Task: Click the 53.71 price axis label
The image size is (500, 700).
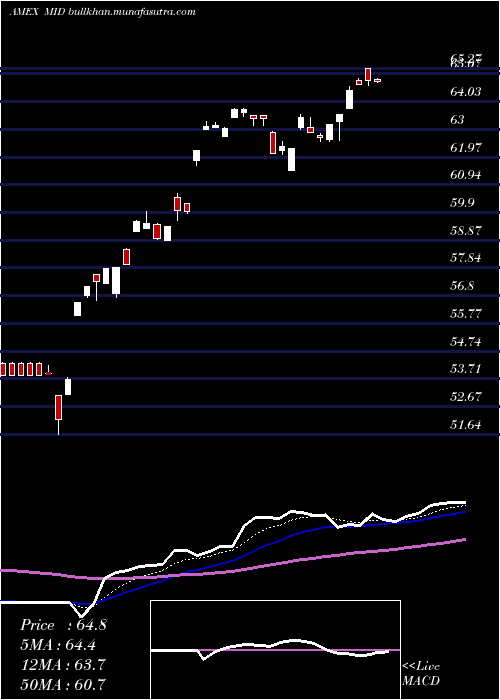Action: [466, 369]
